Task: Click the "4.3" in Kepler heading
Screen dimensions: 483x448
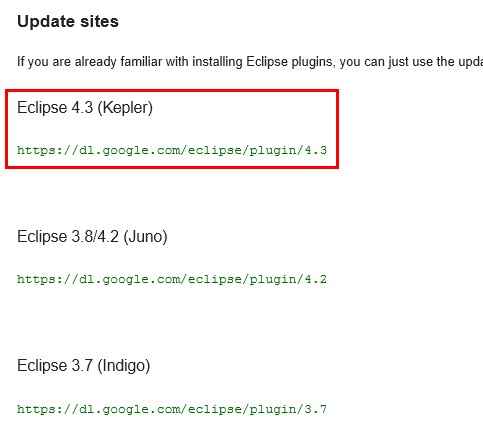Action: tap(82, 108)
